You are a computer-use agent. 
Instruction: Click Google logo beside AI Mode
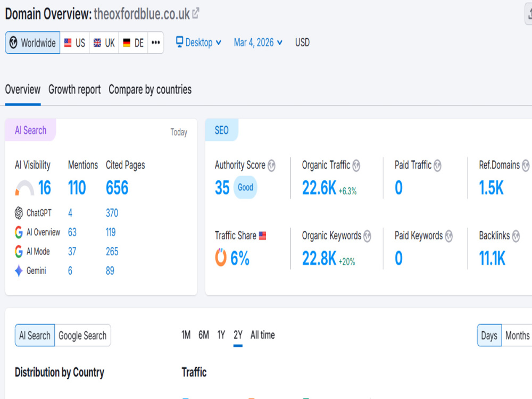pos(19,252)
